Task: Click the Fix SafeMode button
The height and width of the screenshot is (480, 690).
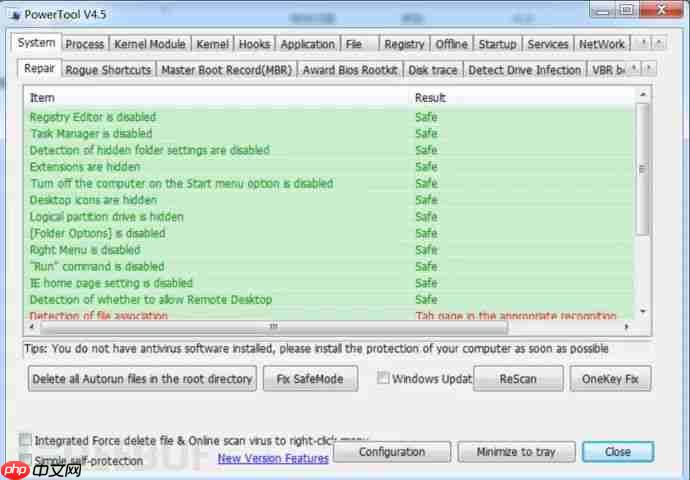Action: 310,379
